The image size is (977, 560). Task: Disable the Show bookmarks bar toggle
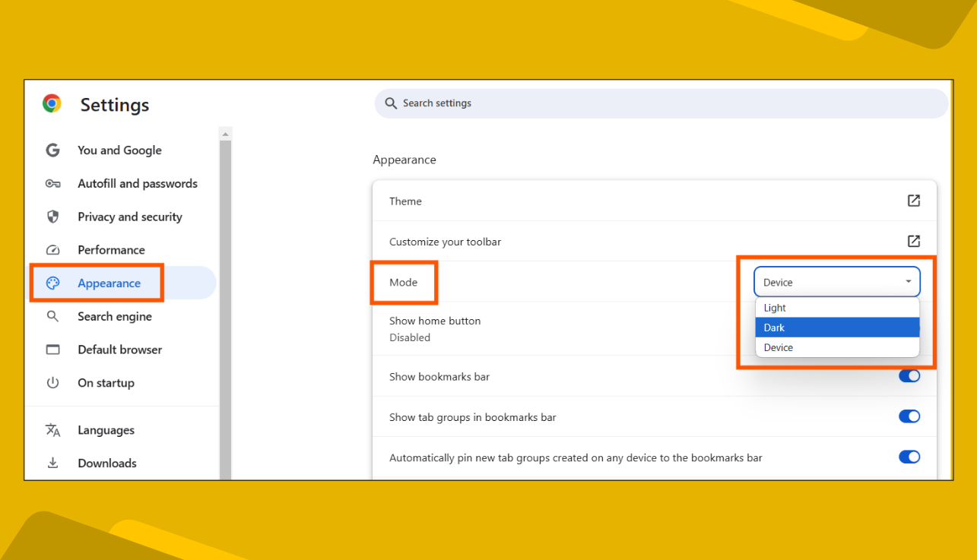pyautogui.click(x=909, y=375)
